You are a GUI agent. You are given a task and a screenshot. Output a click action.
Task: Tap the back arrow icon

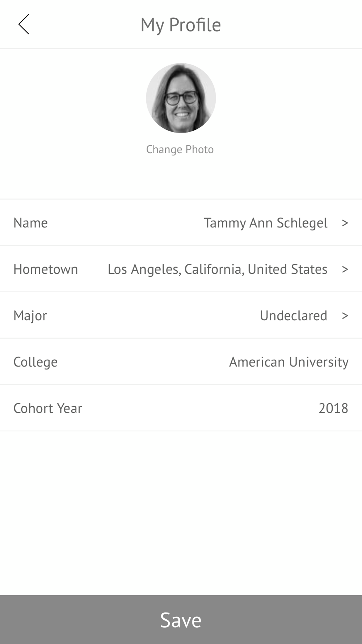pyautogui.click(x=24, y=24)
